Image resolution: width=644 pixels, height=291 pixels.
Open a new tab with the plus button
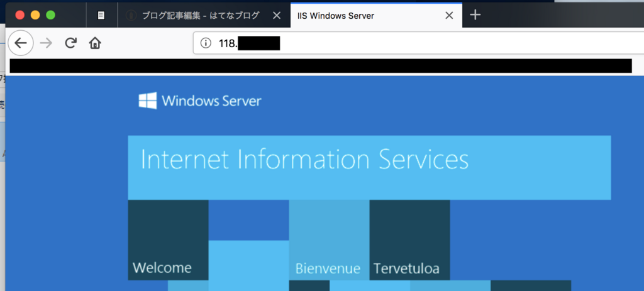point(475,16)
